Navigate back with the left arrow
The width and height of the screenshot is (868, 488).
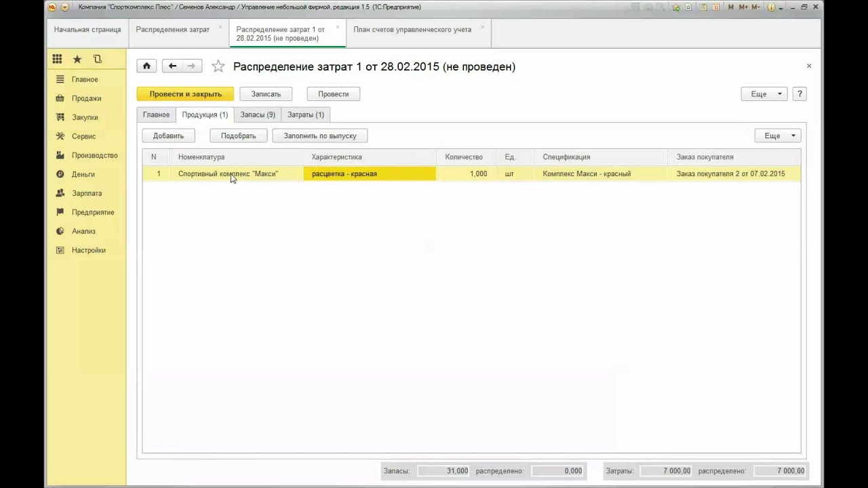(172, 66)
